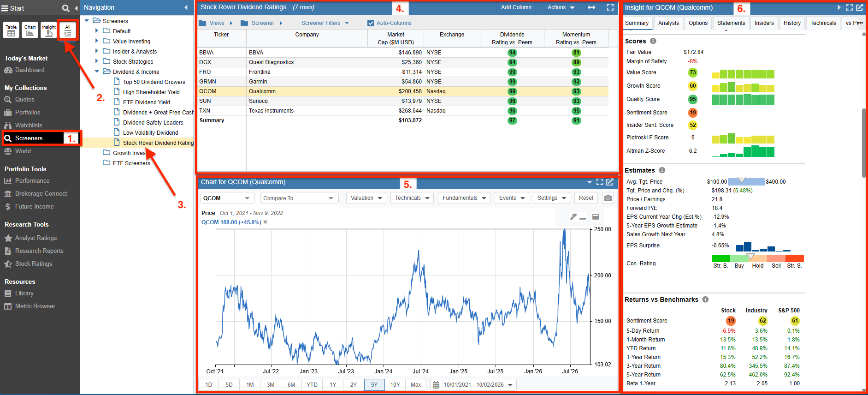
Task: Open the Valuation dropdown
Action: [x=366, y=198]
